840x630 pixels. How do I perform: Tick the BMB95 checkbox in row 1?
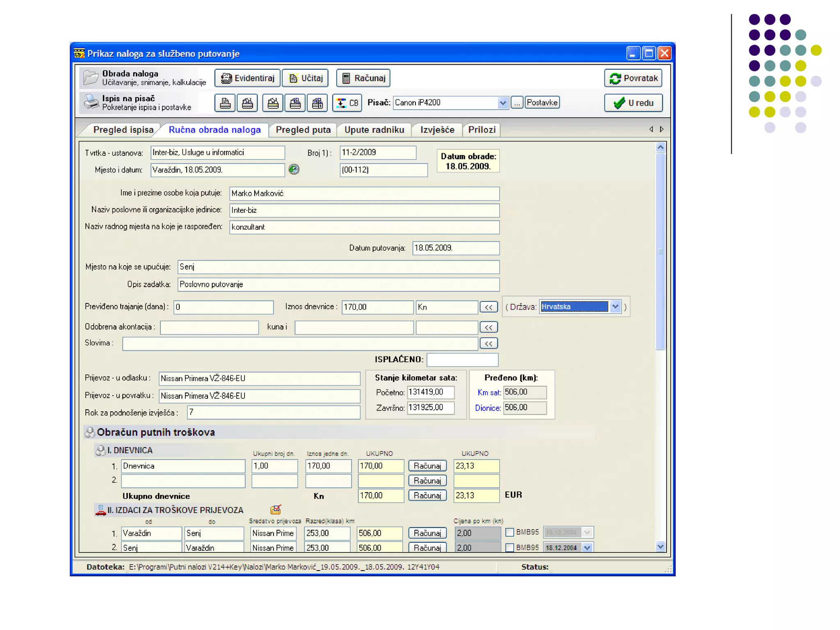(x=510, y=532)
